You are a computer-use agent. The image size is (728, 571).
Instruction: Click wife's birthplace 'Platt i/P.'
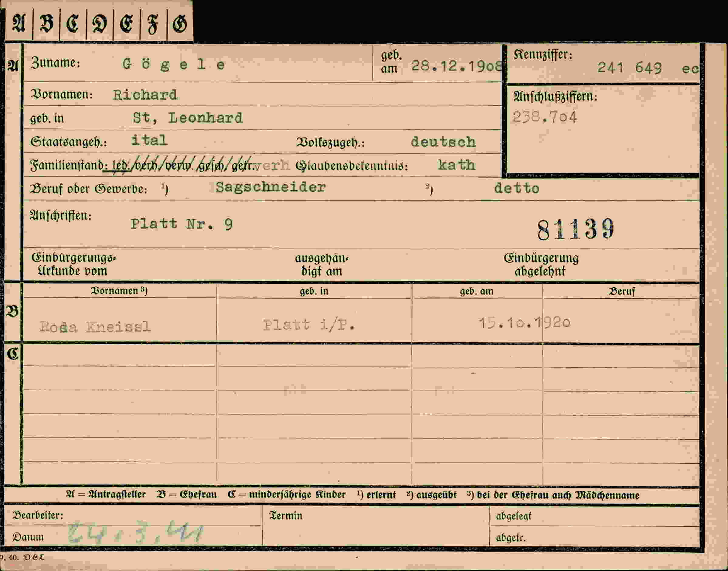(x=309, y=325)
